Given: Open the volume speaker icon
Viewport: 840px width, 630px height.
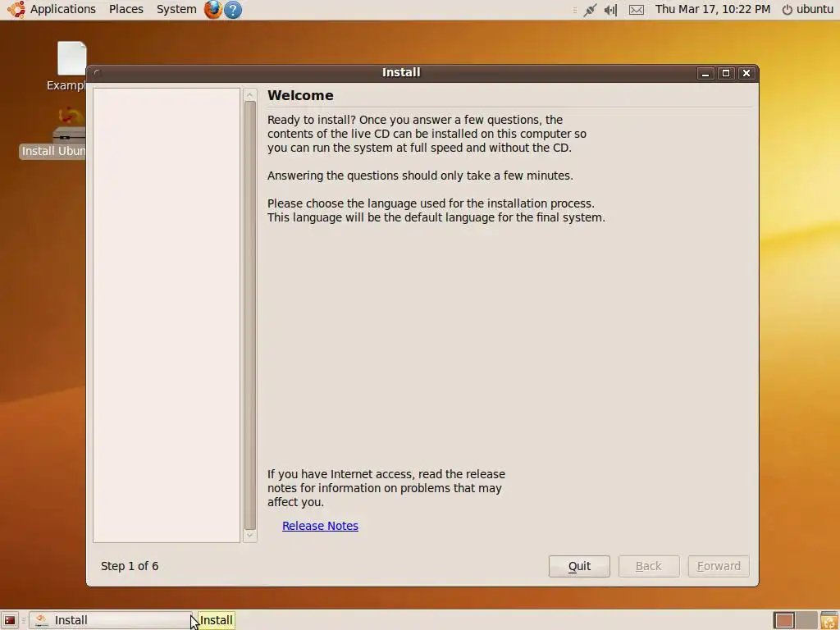Looking at the screenshot, I should pyautogui.click(x=610, y=9).
